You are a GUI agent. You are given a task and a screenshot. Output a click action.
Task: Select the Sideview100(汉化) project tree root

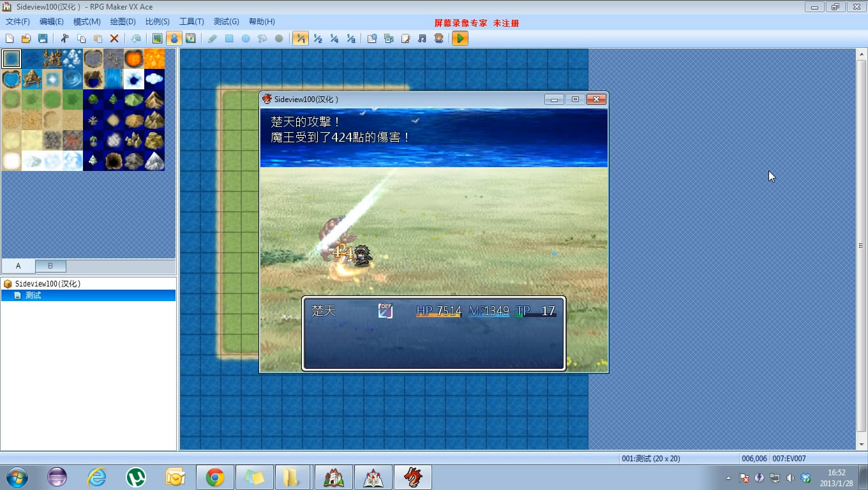[x=48, y=284]
